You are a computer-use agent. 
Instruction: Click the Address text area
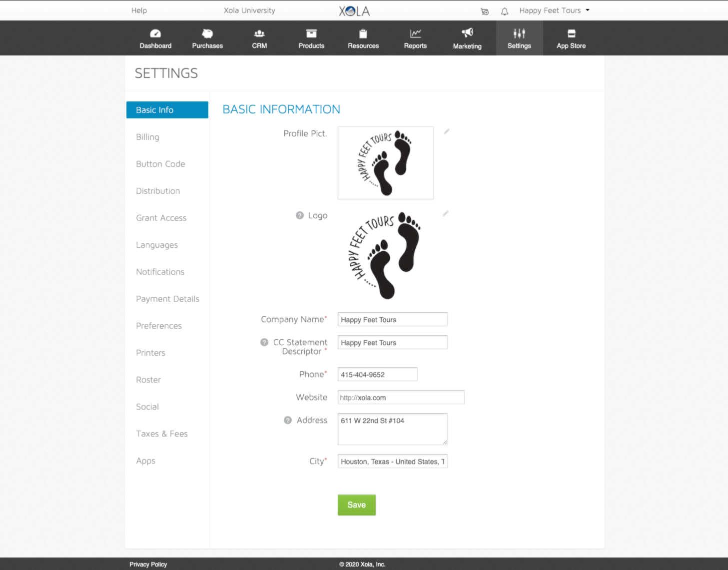393,429
